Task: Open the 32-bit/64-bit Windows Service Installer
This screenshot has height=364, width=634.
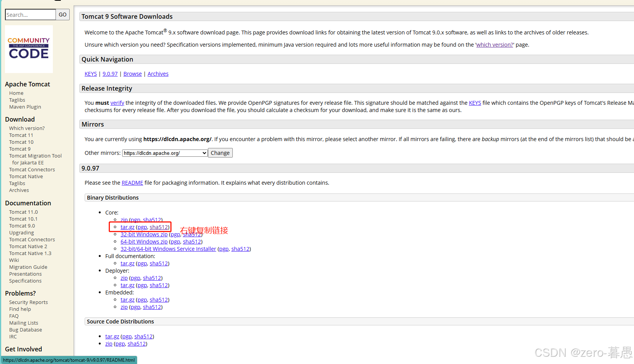Action: click(x=168, y=249)
